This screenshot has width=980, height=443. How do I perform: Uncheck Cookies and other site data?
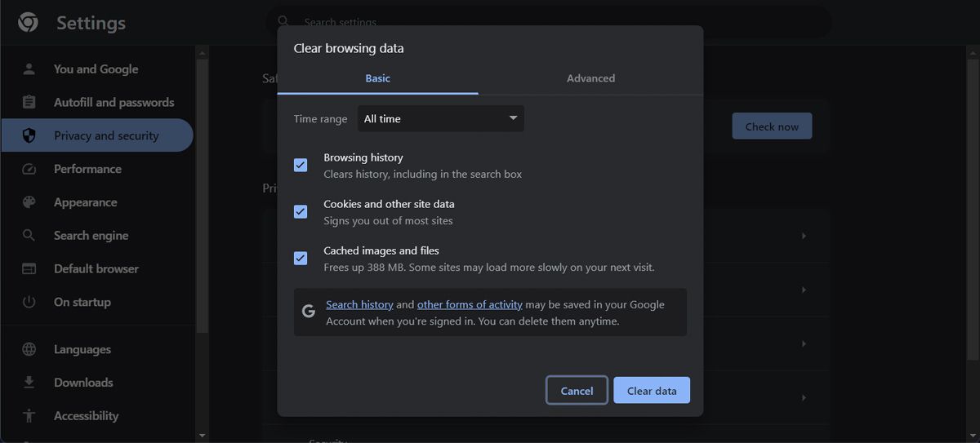tap(301, 211)
